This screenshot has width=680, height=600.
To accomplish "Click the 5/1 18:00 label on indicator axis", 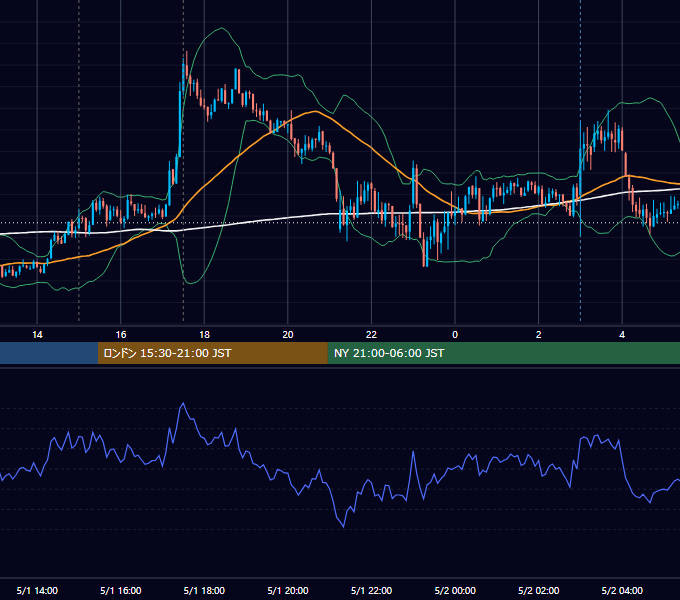I will point(204,590).
